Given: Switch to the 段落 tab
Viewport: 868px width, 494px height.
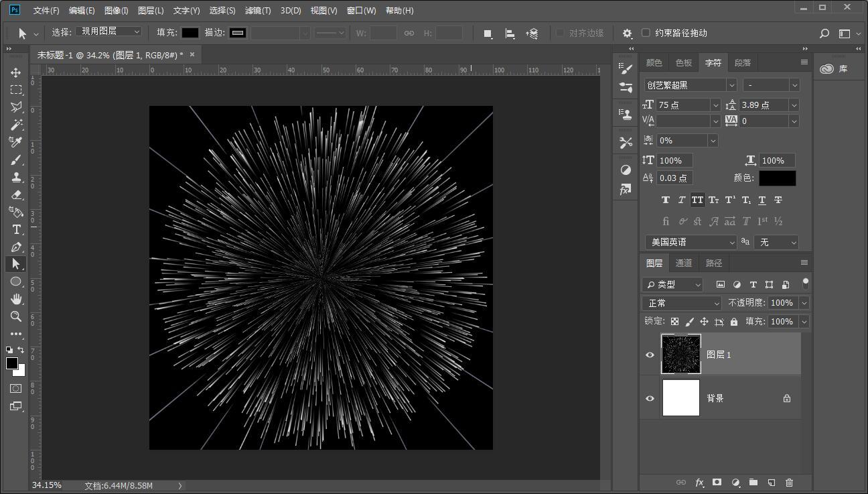Looking at the screenshot, I should (743, 62).
